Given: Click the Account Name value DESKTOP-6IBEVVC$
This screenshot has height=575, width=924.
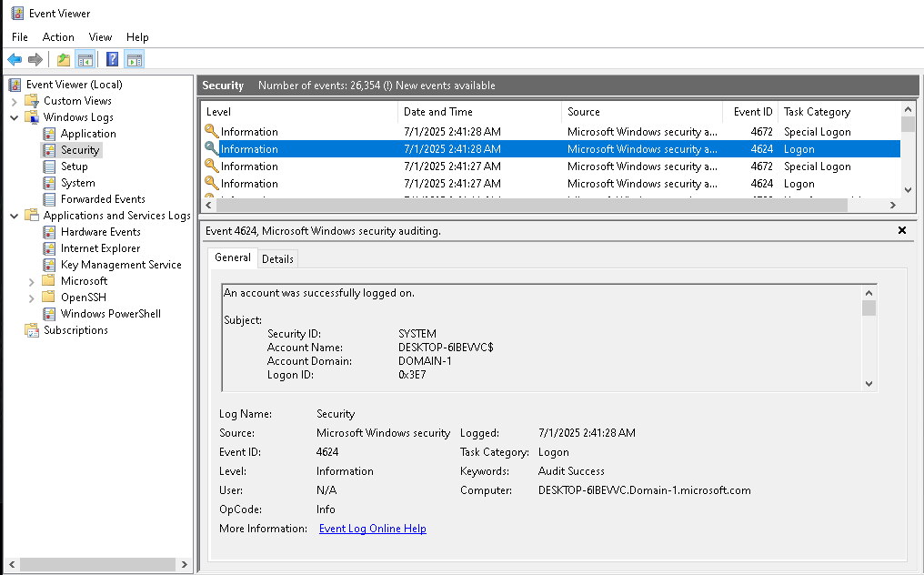Looking at the screenshot, I should pyautogui.click(x=447, y=348).
